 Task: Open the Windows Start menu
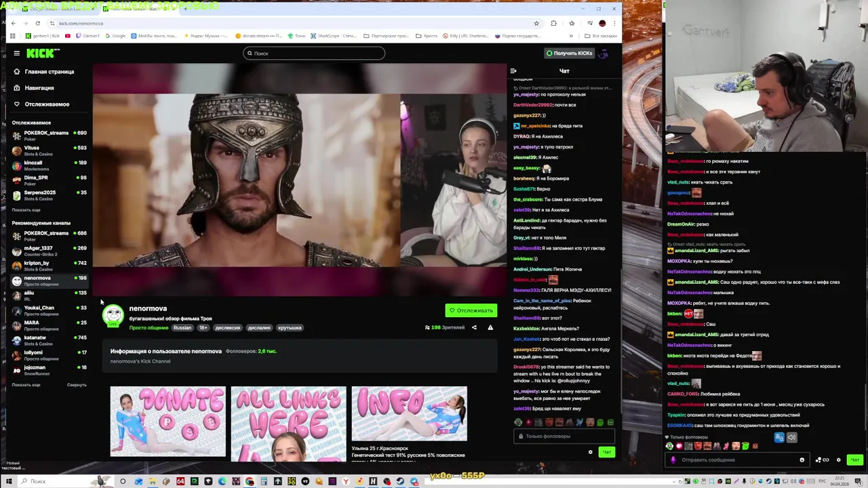coord(8,481)
